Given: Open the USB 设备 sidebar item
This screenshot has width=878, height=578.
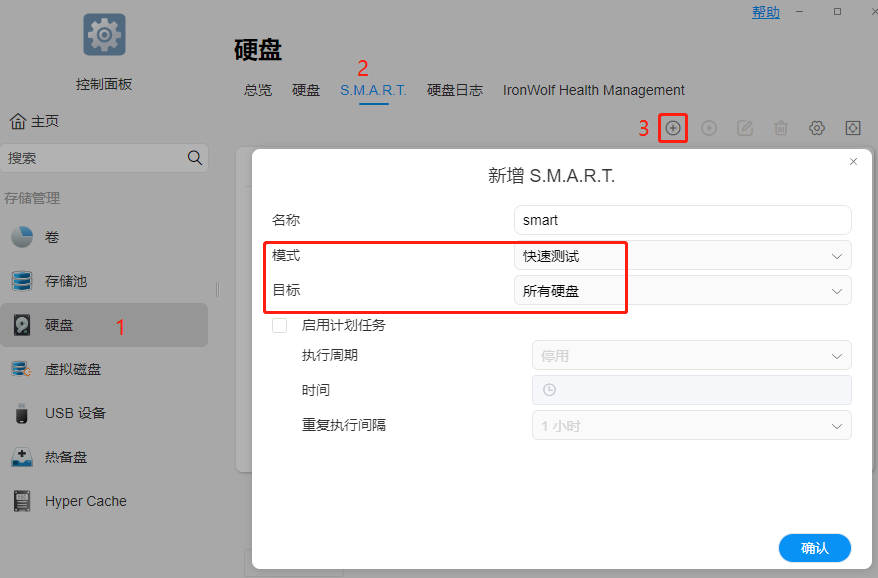Looking at the screenshot, I should coord(104,413).
